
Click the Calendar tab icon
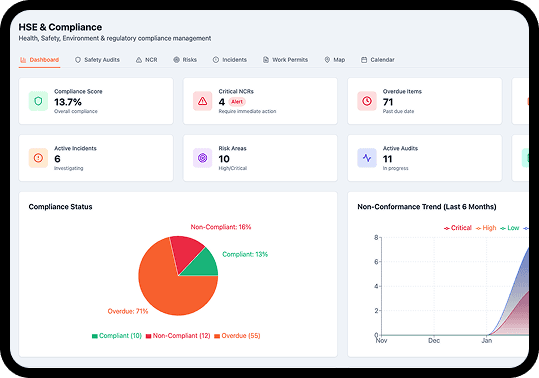click(x=364, y=60)
